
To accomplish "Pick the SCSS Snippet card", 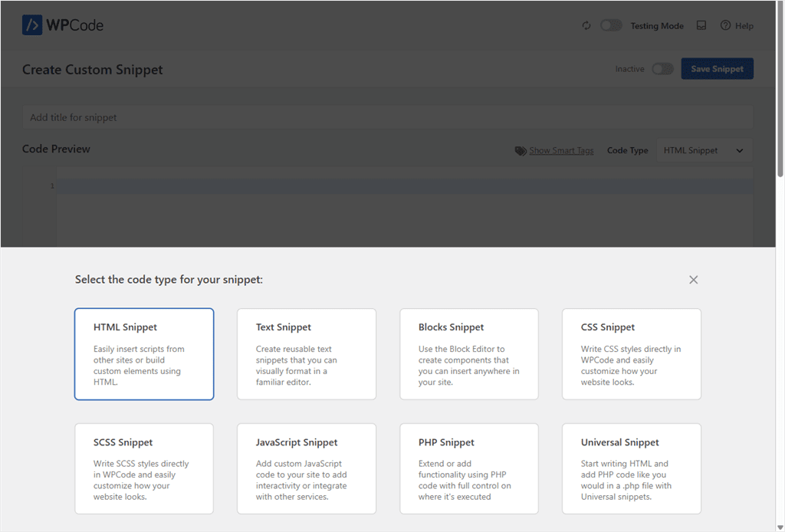I will (x=144, y=469).
